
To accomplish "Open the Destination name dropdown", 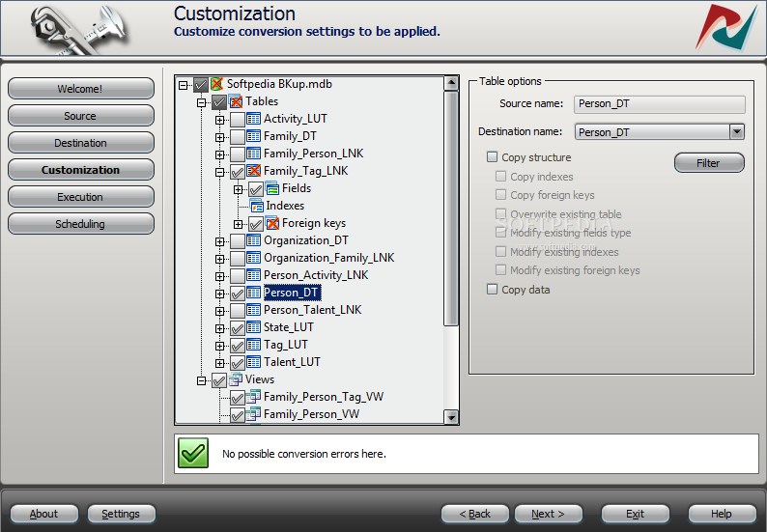I will pyautogui.click(x=737, y=132).
